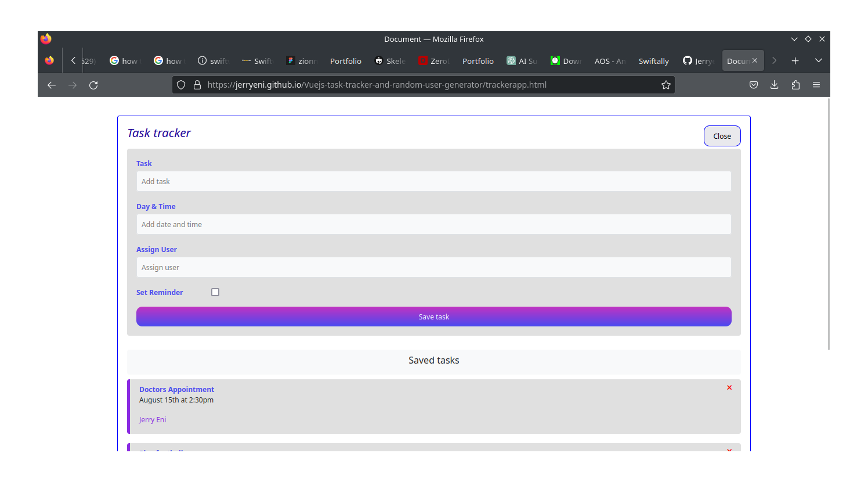Image resolution: width=868 pixels, height=496 pixels.
Task: Click the Close button on Task tracker
Action: [722, 136]
